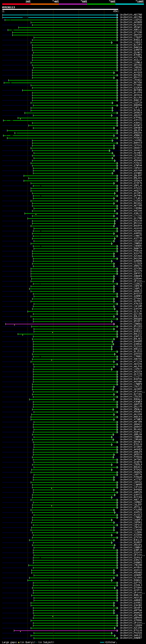The width and height of the screenshot is (146, 644).
Task: Open the UniRef100_C1PE07 entry
Action: [x=131, y=369]
